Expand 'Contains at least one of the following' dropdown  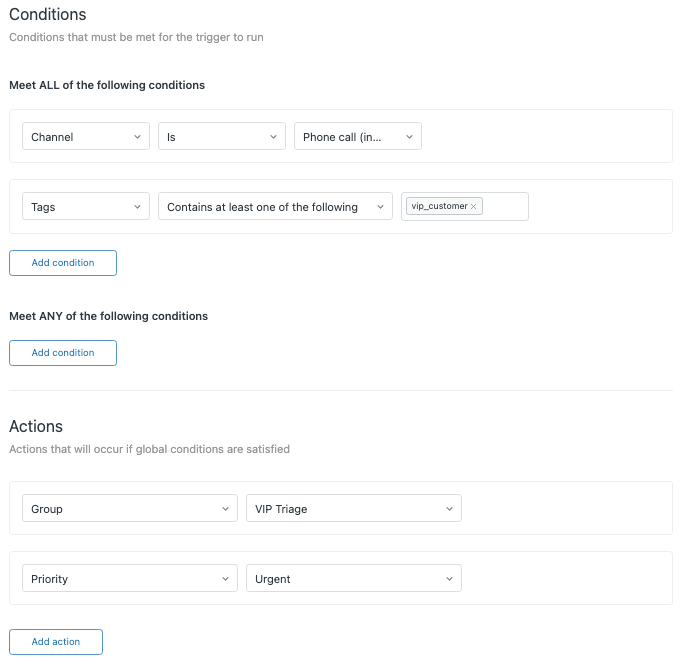(275, 207)
